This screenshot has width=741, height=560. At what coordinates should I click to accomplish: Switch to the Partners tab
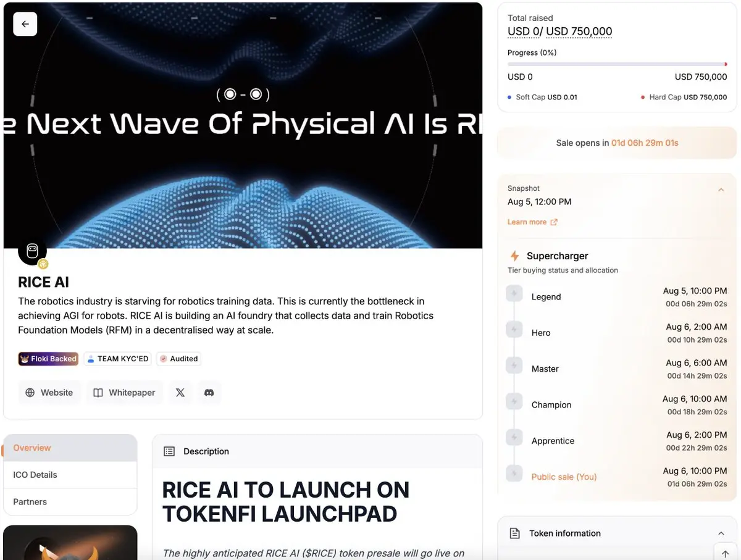pyautogui.click(x=70, y=502)
